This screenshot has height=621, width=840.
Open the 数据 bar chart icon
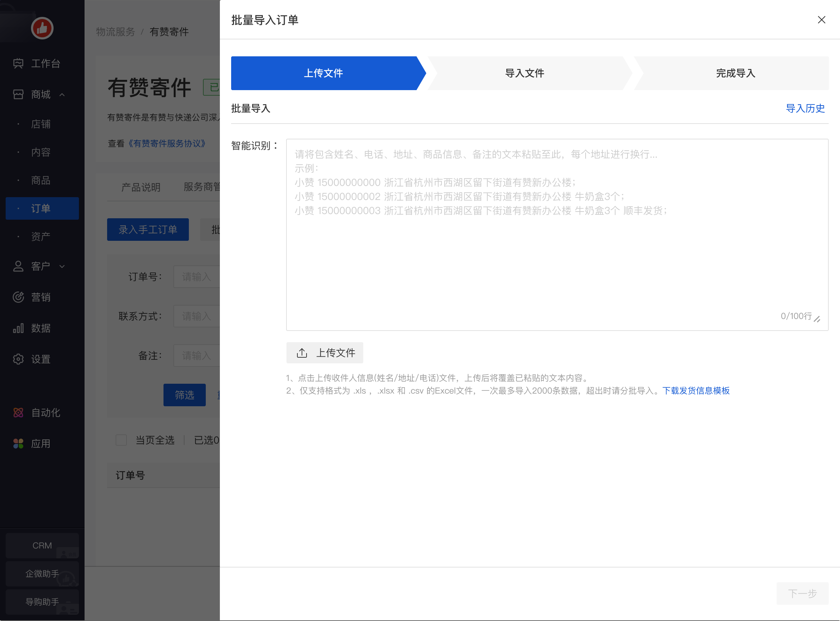pyautogui.click(x=18, y=328)
